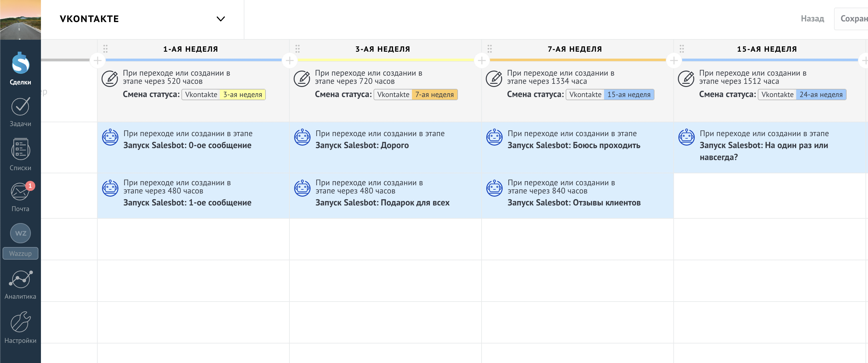868x363 pixels.
Task: Click plus button before 15-АЯ НЕДЕЛЯ stage
Action: [674, 61]
